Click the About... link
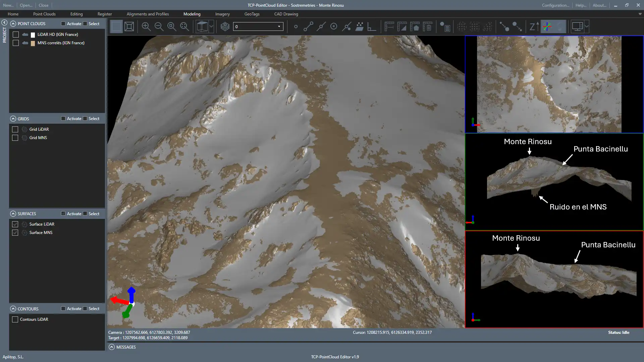Viewport: 644px width, 362px height. (x=599, y=5)
